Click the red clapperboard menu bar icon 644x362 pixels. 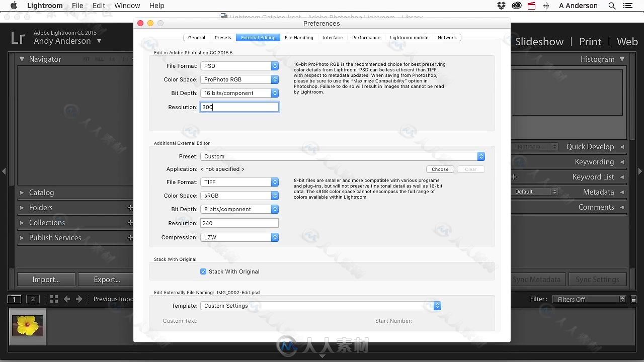[531, 6]
